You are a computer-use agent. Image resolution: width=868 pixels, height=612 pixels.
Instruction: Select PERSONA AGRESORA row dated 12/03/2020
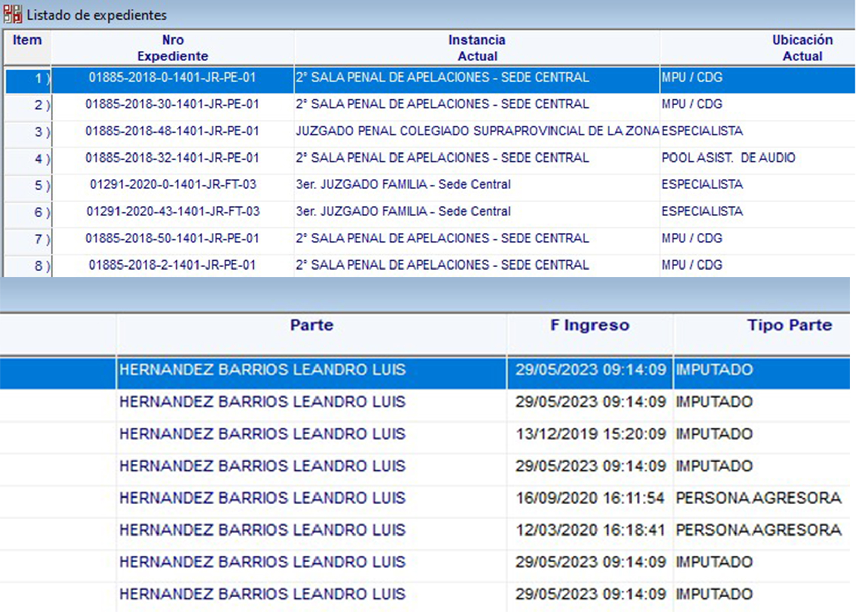(x=590, y=530)
